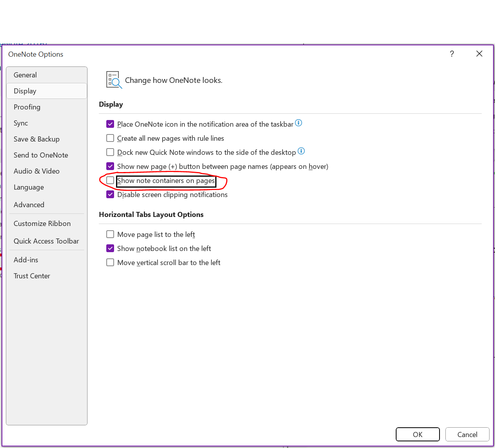This screenshot has width=495, height=448.
Task: Select Quick Access Toolbar category
Action: [46, 241]
